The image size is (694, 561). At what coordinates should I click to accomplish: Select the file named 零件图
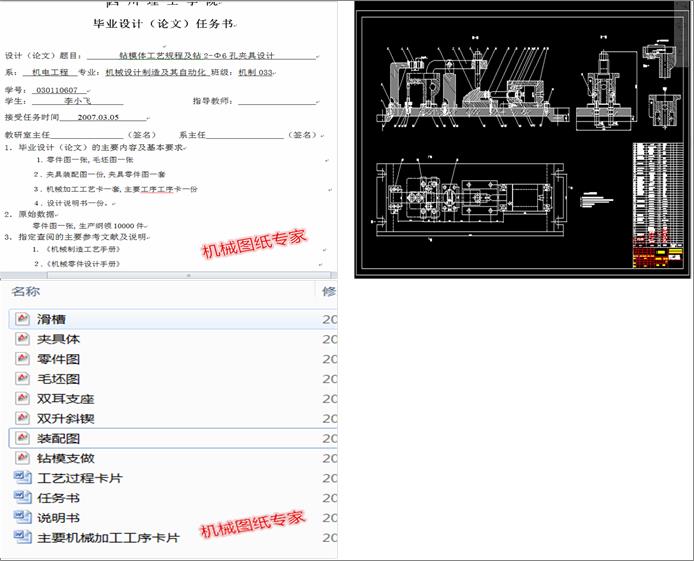[x=58, y=359]
